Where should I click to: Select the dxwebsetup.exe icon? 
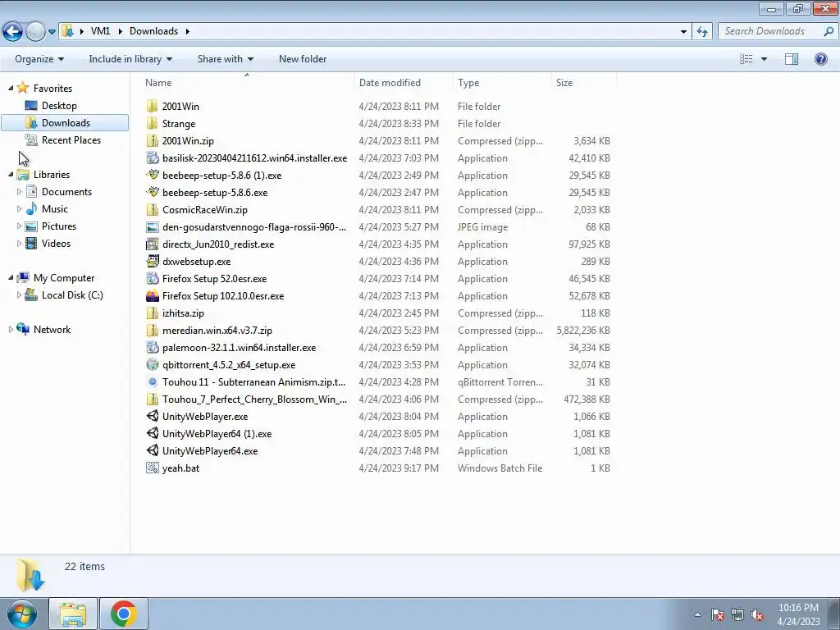[152, 262]
